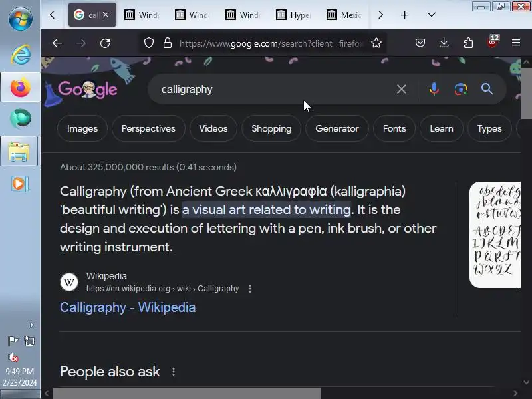Launch Windows Media Player from taskbar
This screenshot has height=399, width=532.
pyautogui.click(x=20, y=184)
